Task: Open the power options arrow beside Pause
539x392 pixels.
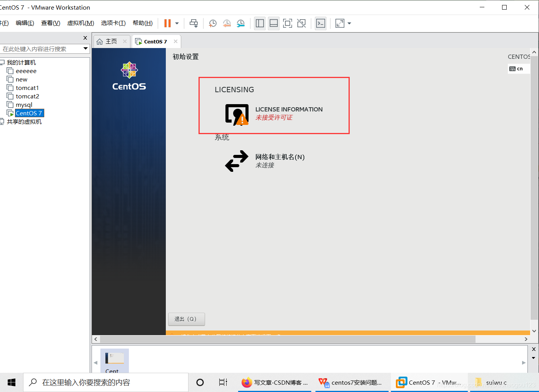Action: point(177,23)
